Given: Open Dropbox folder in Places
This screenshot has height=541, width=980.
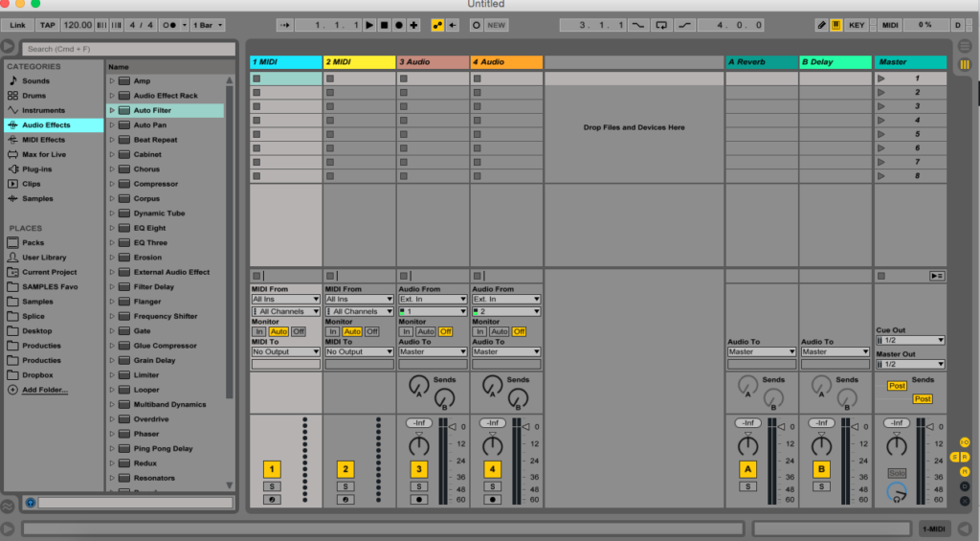Looking at the screenshot, I should (37, 375).
